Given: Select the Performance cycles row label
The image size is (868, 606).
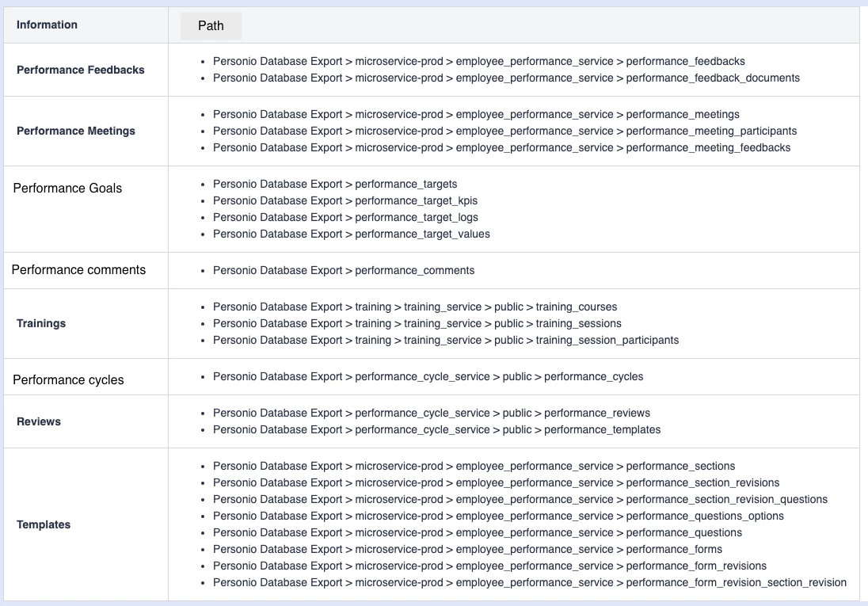Looking at the screenshot, I should point(68,380).
